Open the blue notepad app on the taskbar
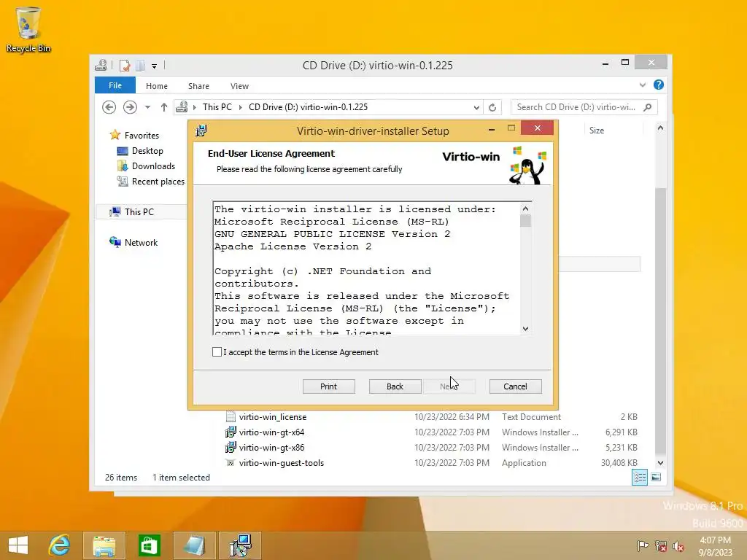 [x=194, y=545]
